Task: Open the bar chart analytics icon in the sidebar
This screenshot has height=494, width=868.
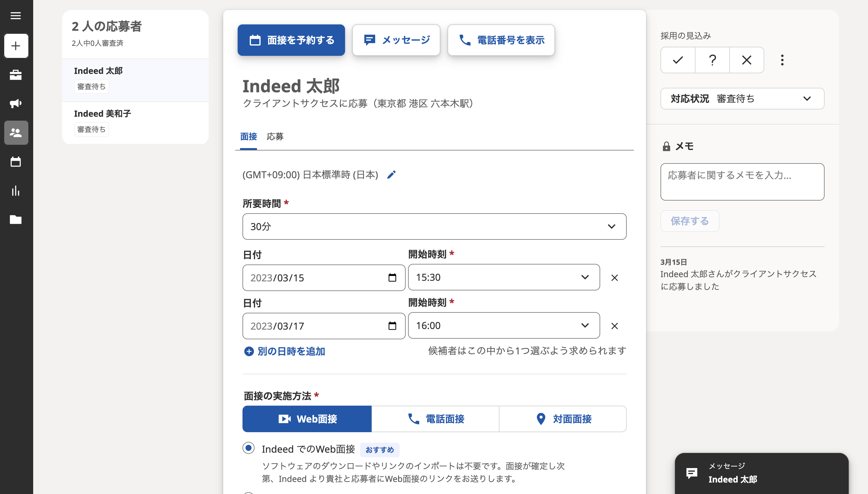Action: 16,191
